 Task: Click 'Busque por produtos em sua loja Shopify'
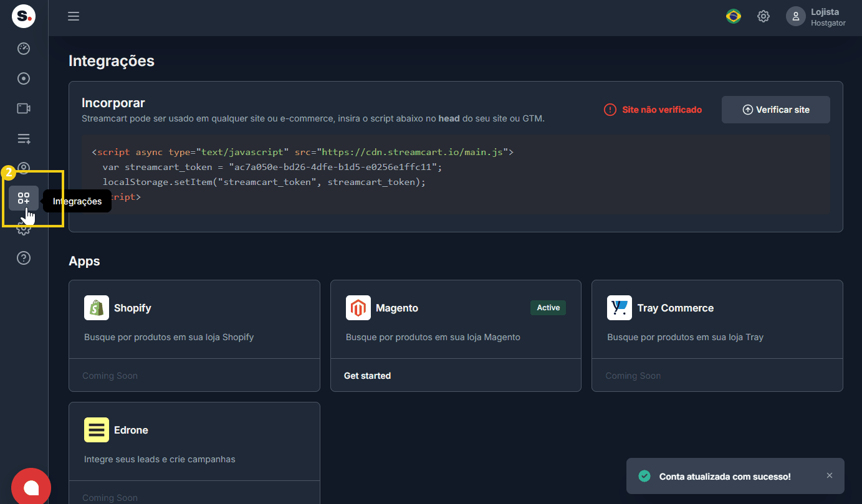point(169,337)
